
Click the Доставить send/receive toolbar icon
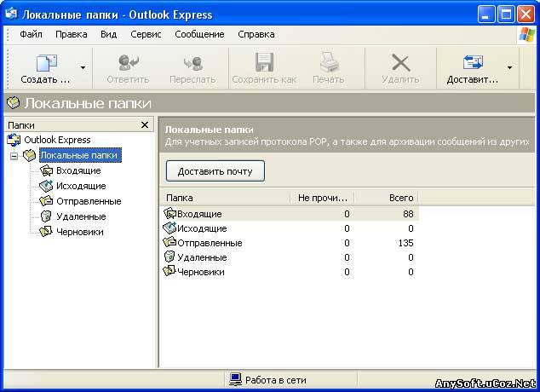pyautogui.click(x=473, y=62)
